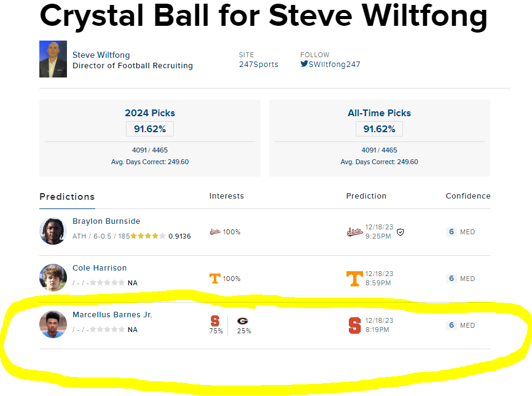Open Steve Wiltfong's profile photo
Image resolution: width=532 pixels, height=396 pixels.
pos(53,59)
